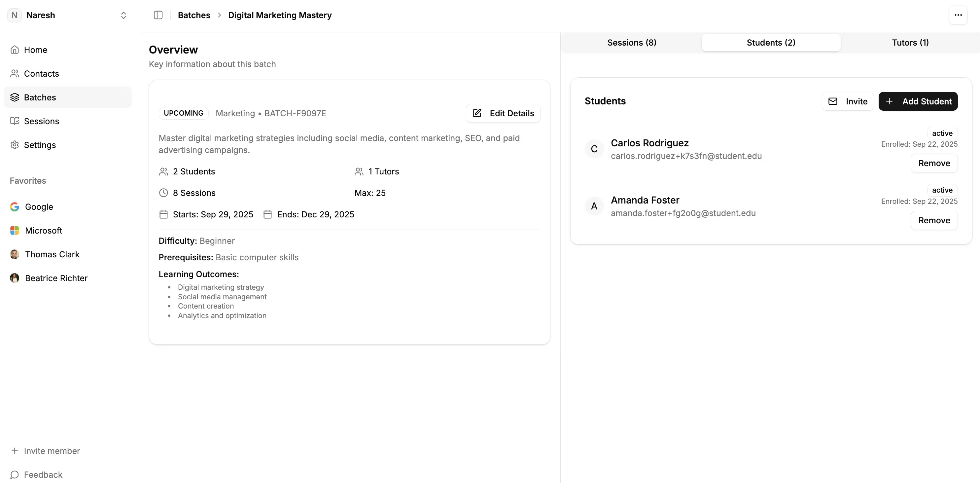Open the three-dots more options menu
This screenshot has height=483, width=980.
point(958,15)
